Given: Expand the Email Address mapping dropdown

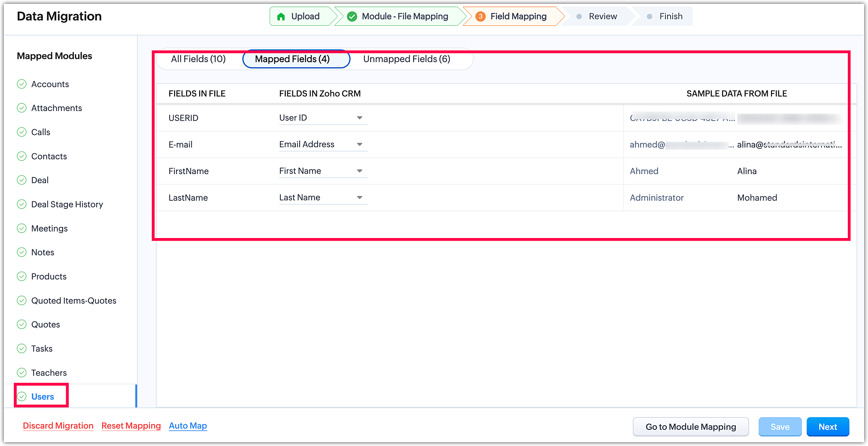Looking at the screenshot, I should pos(359,145).
